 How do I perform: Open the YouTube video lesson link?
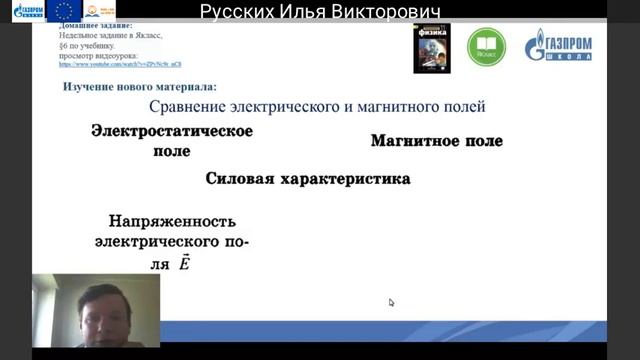120,64
